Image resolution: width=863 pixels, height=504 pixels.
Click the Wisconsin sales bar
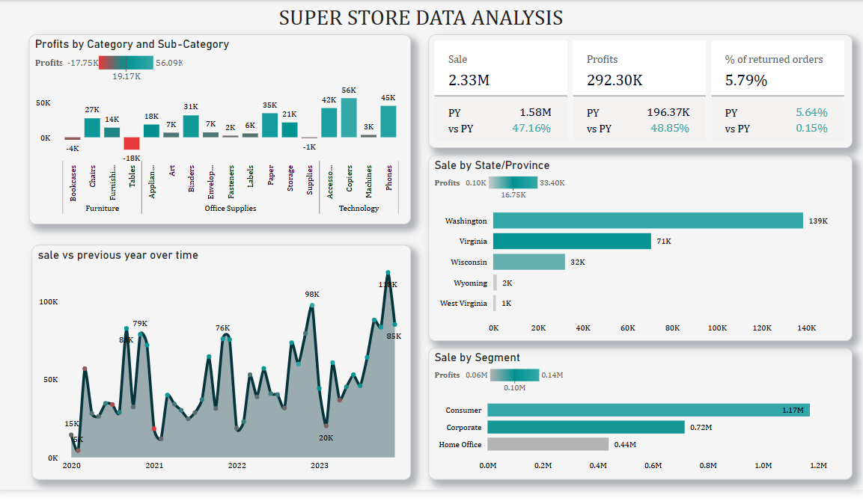click(x=528, y=262)
